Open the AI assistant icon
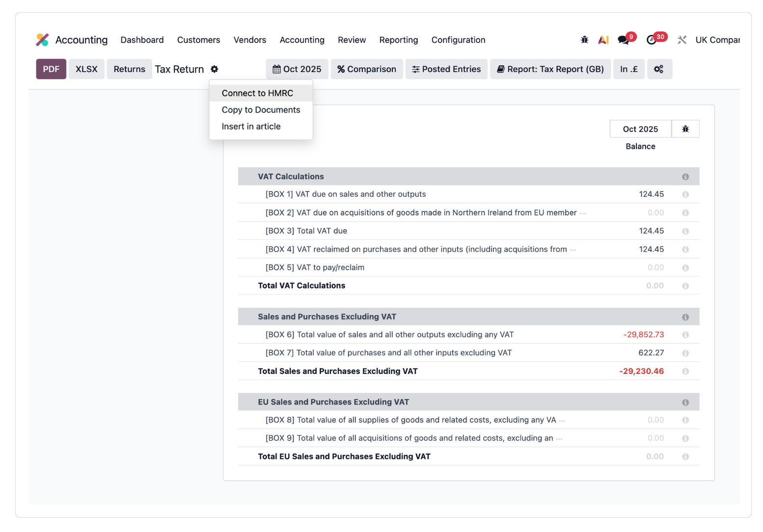 click(603, 40)
